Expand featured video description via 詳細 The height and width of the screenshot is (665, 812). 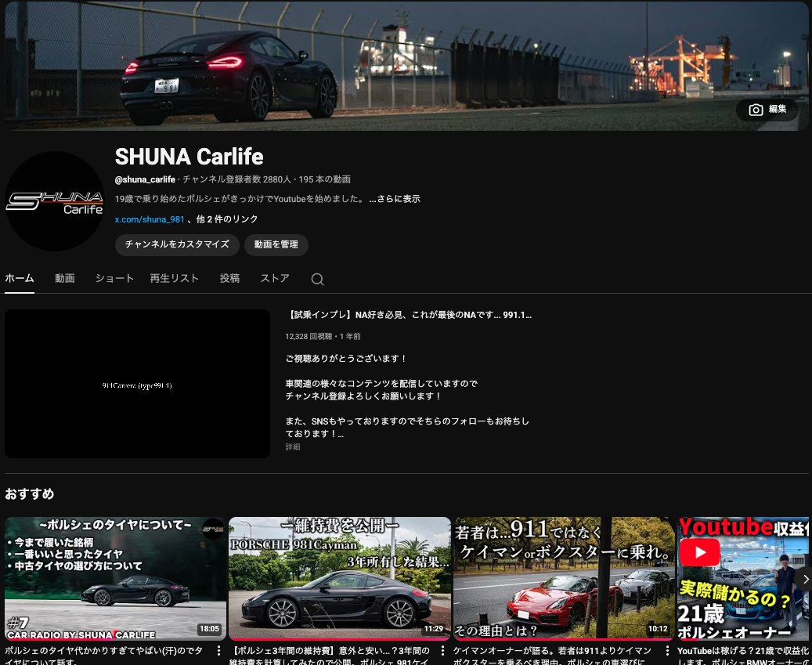pyautogui.click(x=292, y=446)
